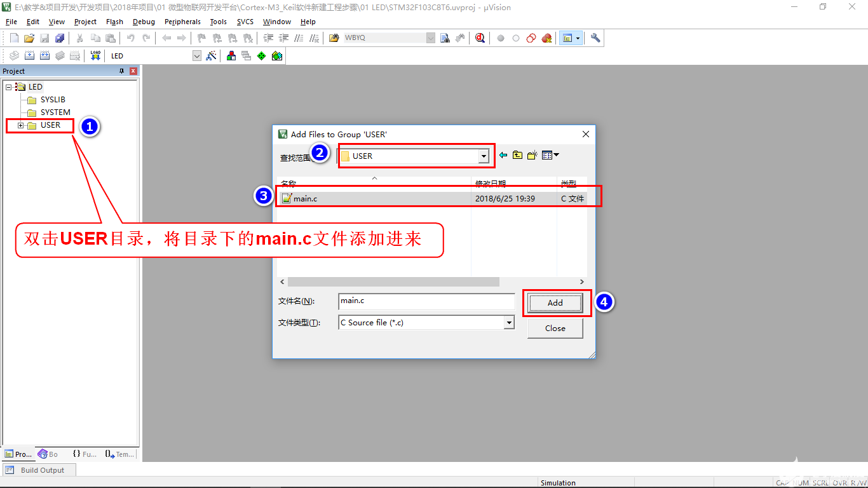Click the Open file toolbar icon
The width and height of the screenshot is (868, 488).
tap(29, 38)
